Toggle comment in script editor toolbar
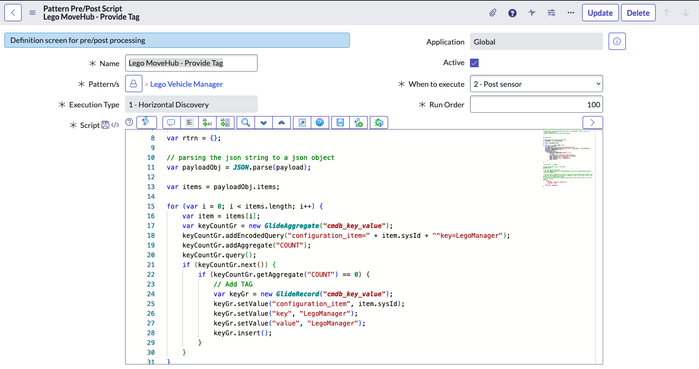The width and height of the screenshot is (699, 369). pos(171,123)
